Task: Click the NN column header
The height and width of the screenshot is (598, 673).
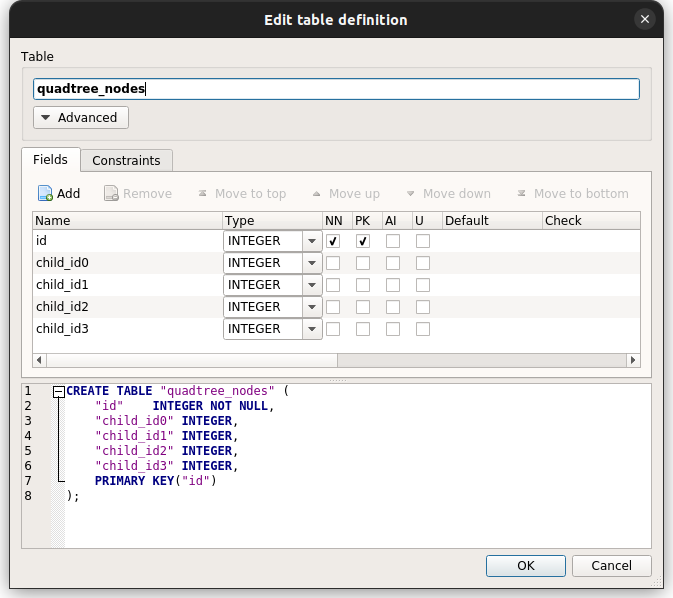Action: click(337, 221)
